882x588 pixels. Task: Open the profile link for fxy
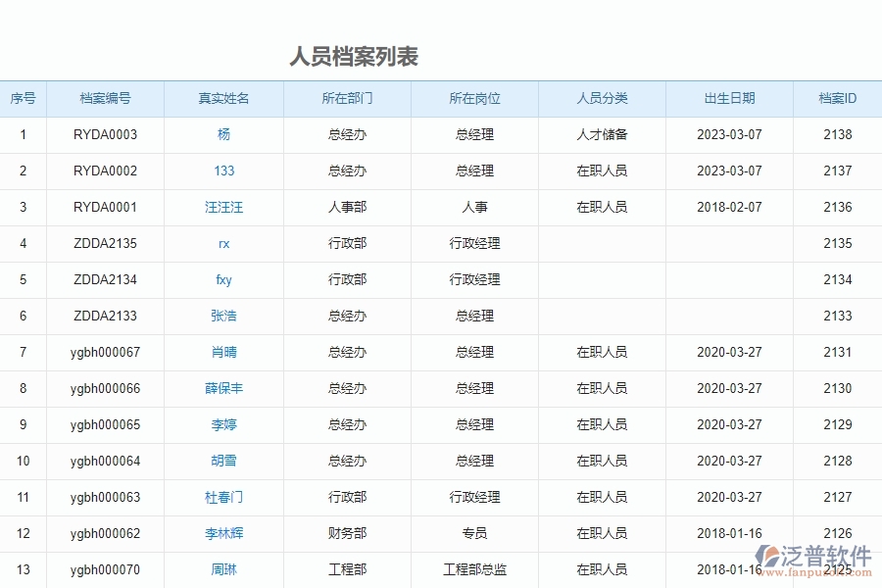[x=223, y=279]
